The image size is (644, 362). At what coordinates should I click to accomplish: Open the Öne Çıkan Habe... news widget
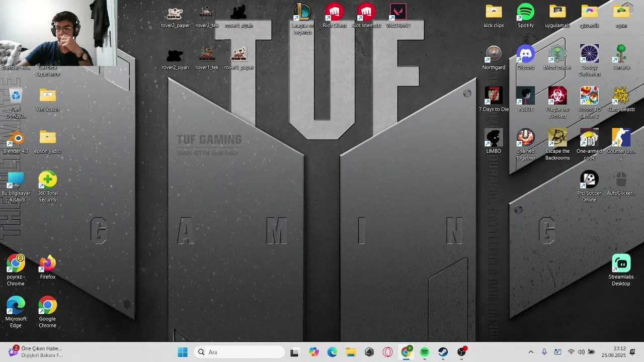coord(35,352)
